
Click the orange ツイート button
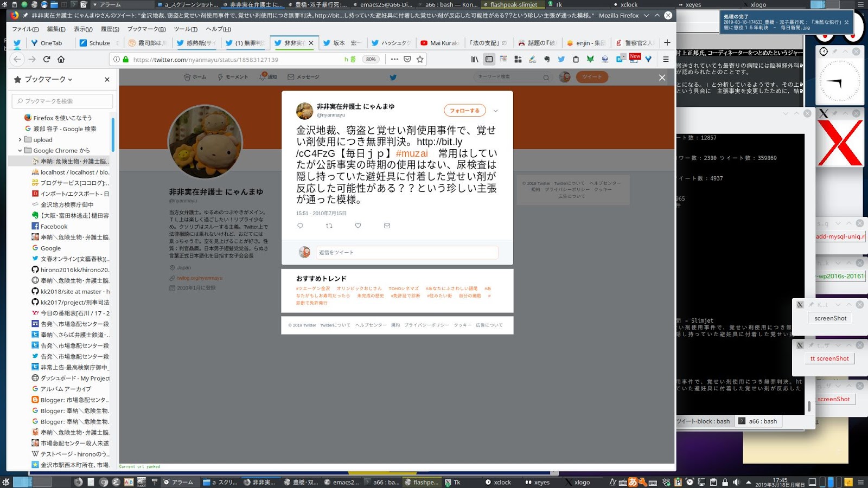click(592, 77)
